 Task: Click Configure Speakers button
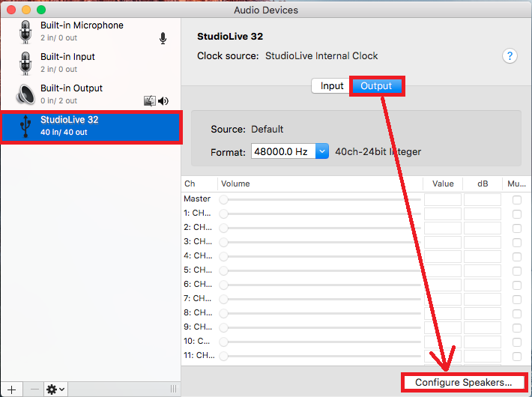464,383
